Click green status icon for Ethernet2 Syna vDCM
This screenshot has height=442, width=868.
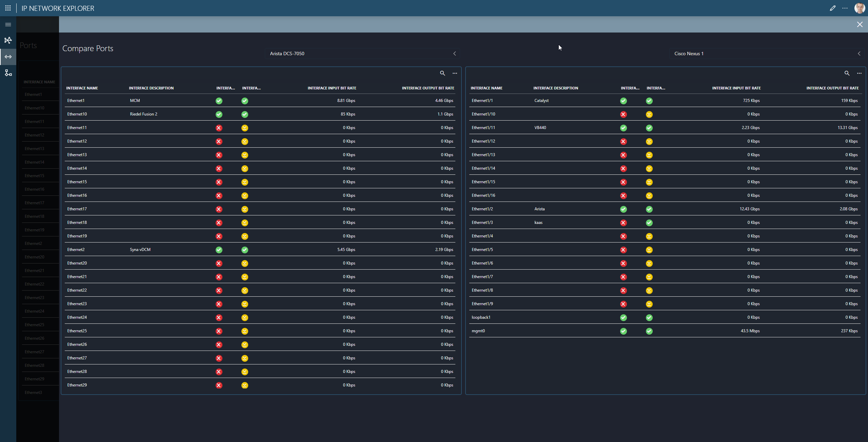click(219, 250)
